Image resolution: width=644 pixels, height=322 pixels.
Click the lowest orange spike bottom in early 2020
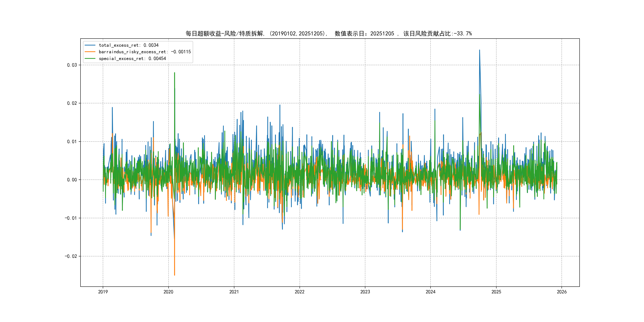pos(175,275)
